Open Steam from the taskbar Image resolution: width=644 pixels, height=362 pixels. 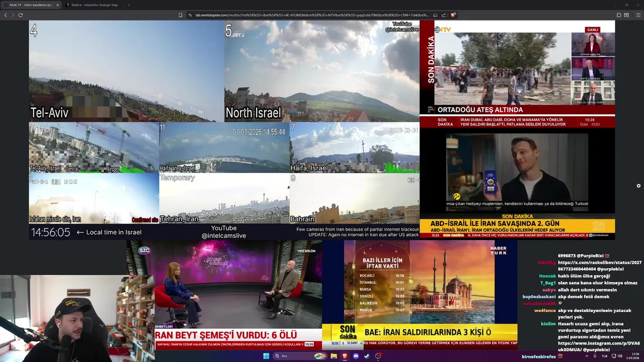(x=367, y=356)
